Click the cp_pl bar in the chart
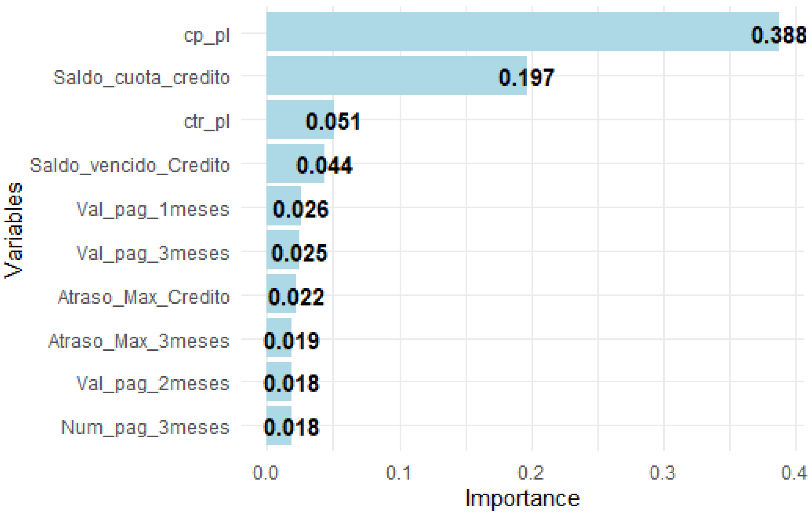Viewport: 812px width, 516px height. [506, 32]
